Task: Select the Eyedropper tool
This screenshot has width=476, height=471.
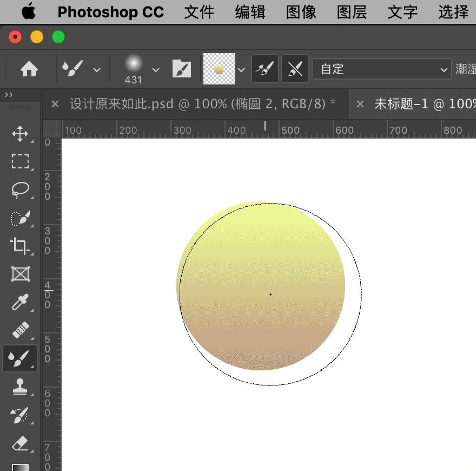Action: tap(20, 302)
